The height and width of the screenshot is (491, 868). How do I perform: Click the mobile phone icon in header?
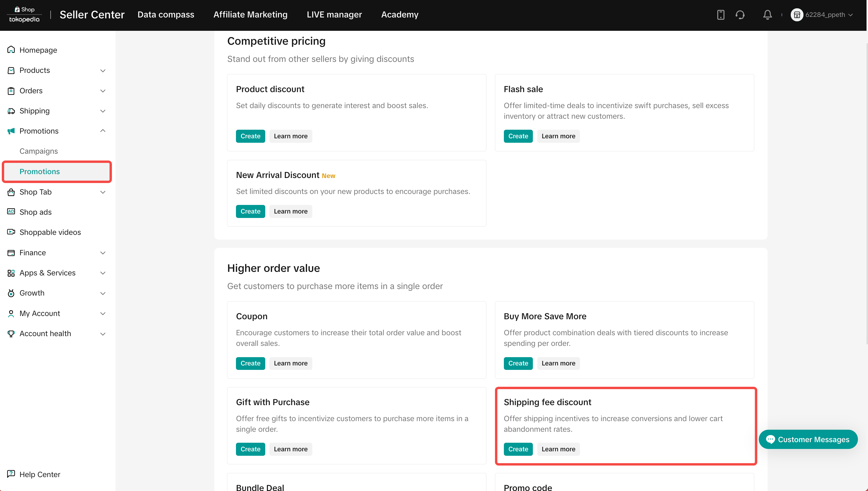[720, 15]
